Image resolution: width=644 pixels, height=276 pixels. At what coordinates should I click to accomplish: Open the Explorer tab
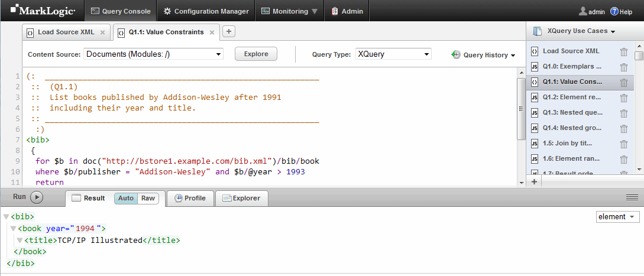point(241,198)
